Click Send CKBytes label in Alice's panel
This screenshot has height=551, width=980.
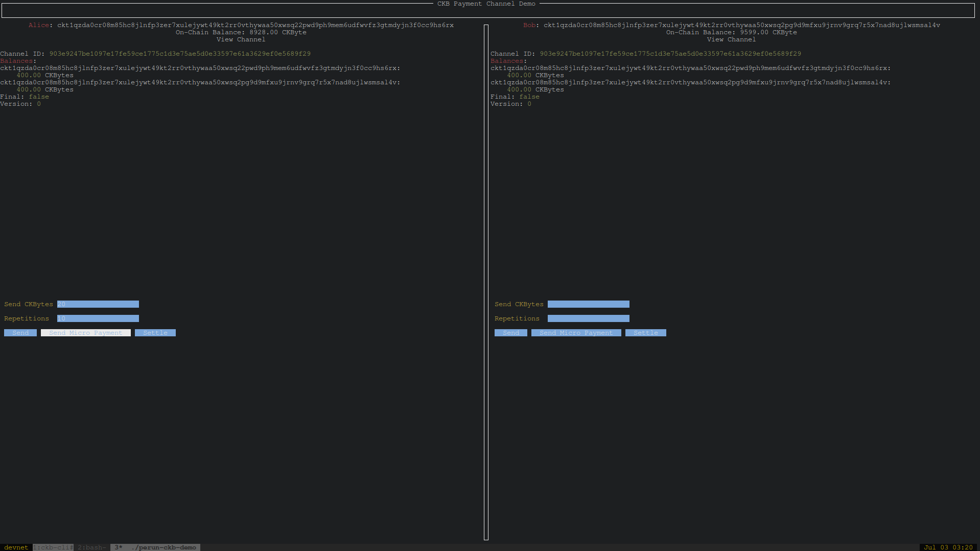click(29, 304)
